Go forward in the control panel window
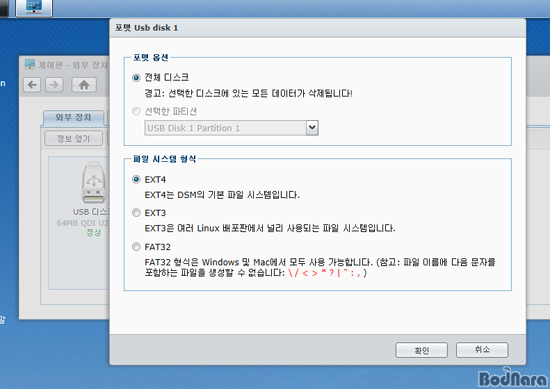This screenshot has width=550, height=389. click(x=54, y=85)
